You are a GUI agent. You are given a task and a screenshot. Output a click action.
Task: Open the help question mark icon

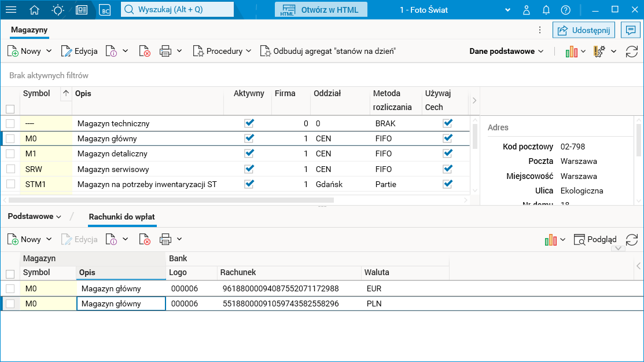(565, 10)
